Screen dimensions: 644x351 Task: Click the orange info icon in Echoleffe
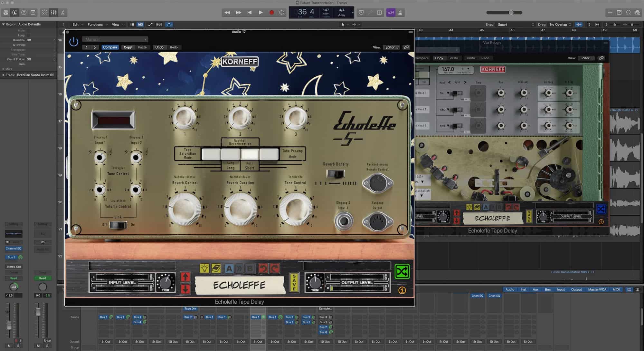tap(402, 290)
